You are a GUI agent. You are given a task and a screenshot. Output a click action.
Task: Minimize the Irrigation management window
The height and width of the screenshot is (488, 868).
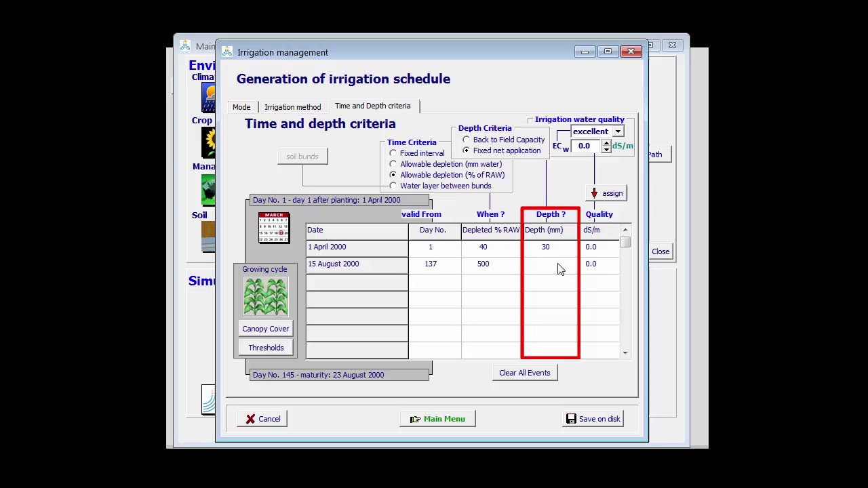585,52
